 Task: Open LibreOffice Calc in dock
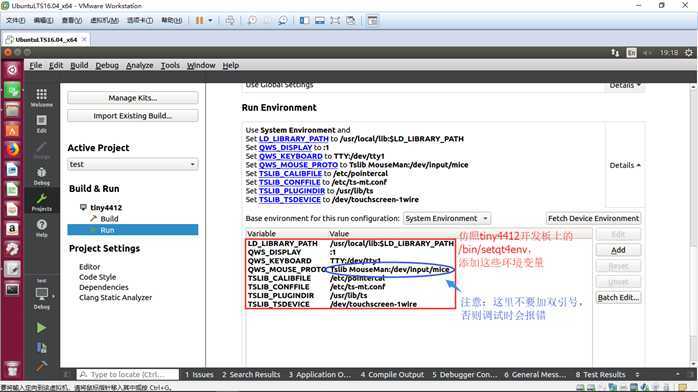tap(12, 190)
